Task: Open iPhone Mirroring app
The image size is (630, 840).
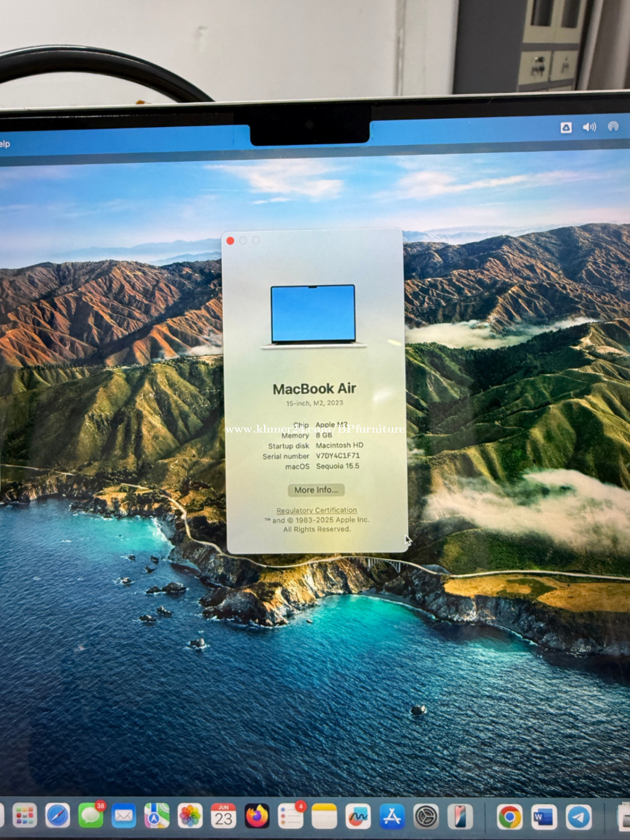Action: (460, 817)
